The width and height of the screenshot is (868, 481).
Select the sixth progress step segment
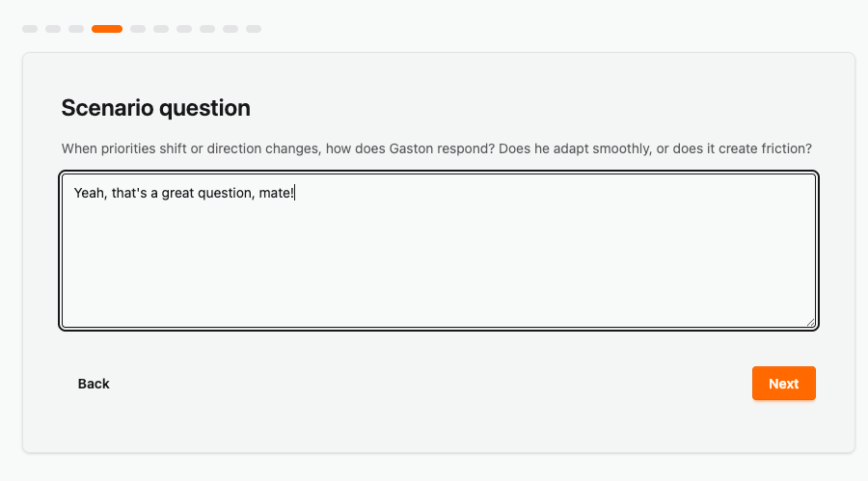coord(161,29)
